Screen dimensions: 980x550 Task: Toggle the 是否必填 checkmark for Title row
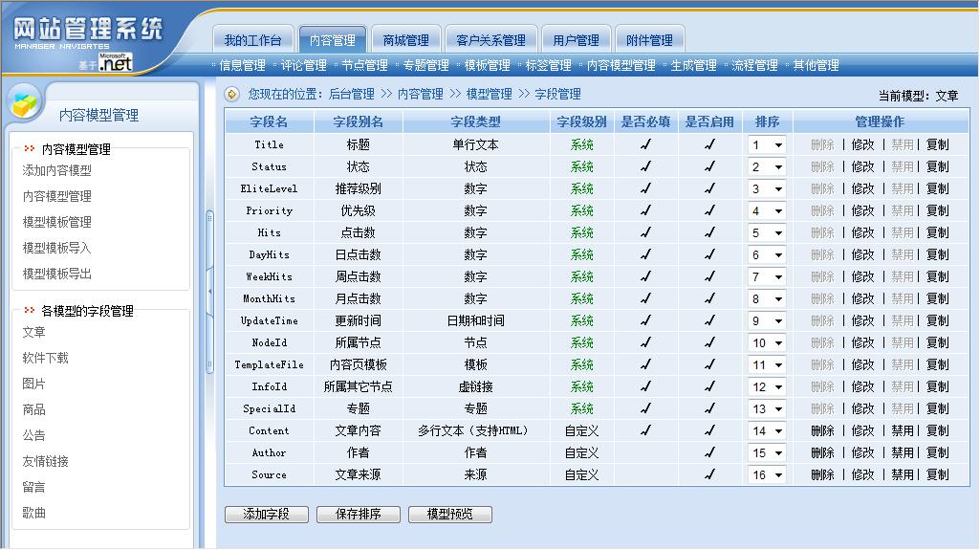tap(645, 144)
